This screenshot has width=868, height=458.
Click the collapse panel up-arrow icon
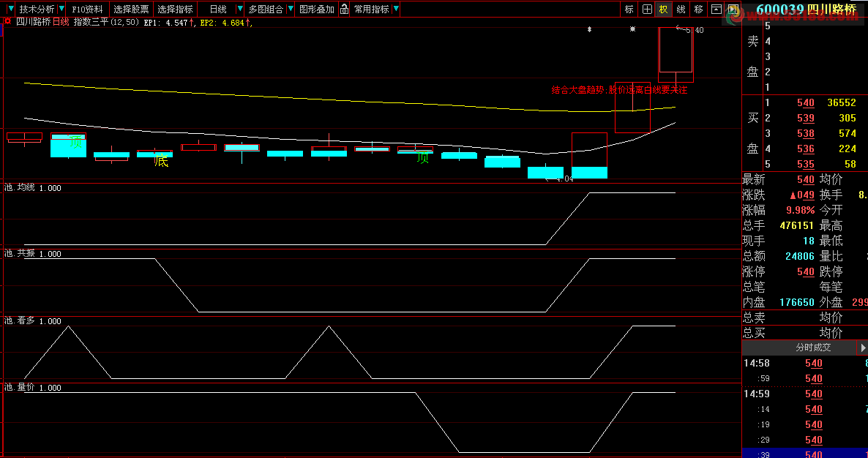point(717,10)
